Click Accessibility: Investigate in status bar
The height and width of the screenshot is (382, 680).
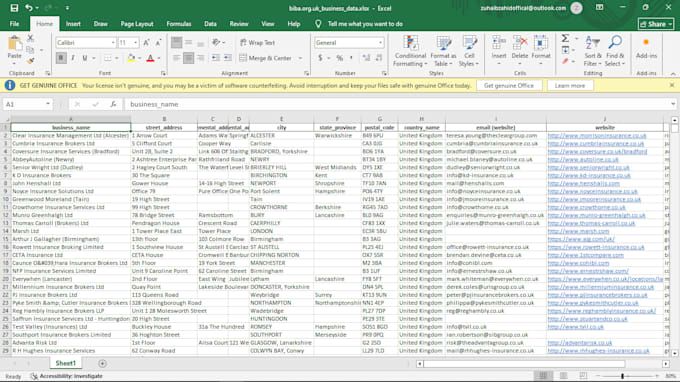click(67, 376)
